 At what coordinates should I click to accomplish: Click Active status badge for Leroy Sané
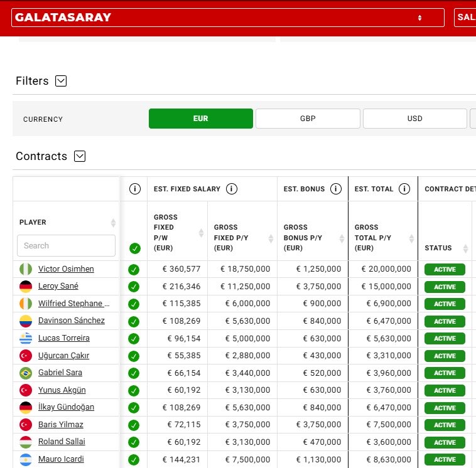(445, 287)
